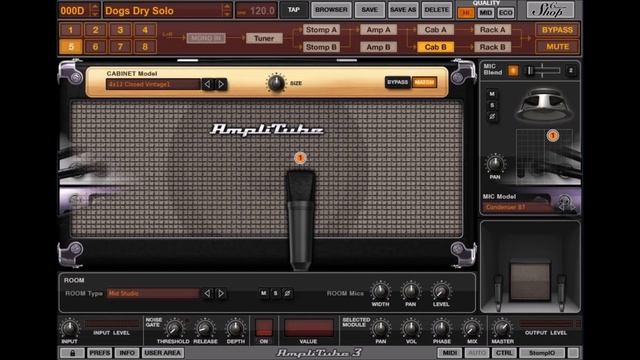Invert phase of the cabinet mic
The image size is (640, 360).
tap(492, 117)
